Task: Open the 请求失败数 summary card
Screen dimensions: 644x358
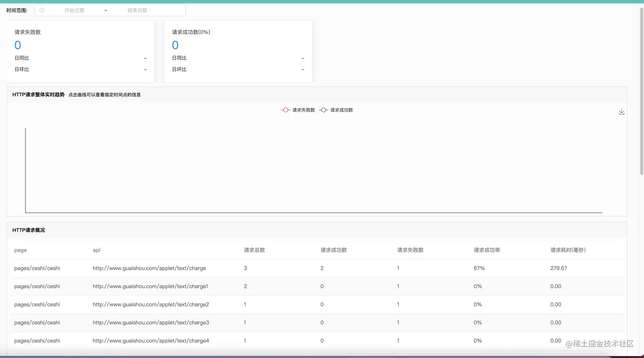Action: coord(80,51)
